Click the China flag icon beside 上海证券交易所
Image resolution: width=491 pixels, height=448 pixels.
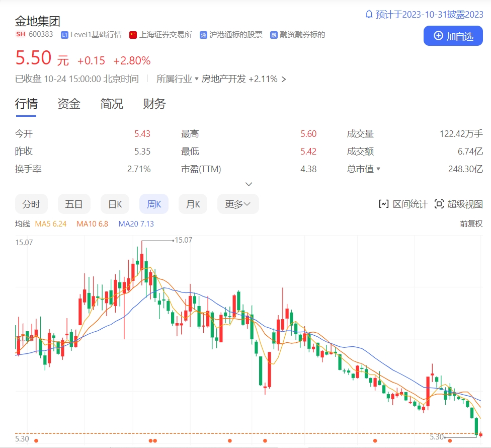coord(133,35)
